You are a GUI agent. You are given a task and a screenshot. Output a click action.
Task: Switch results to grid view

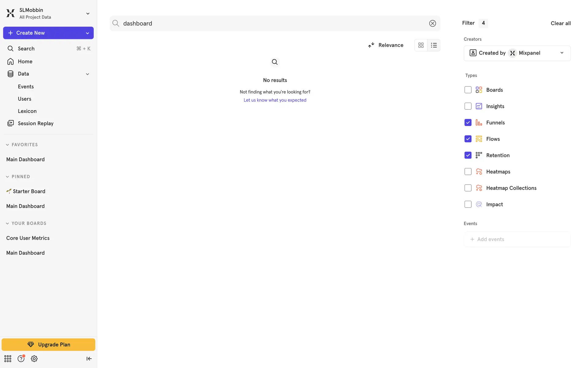[x=421, y=45]
